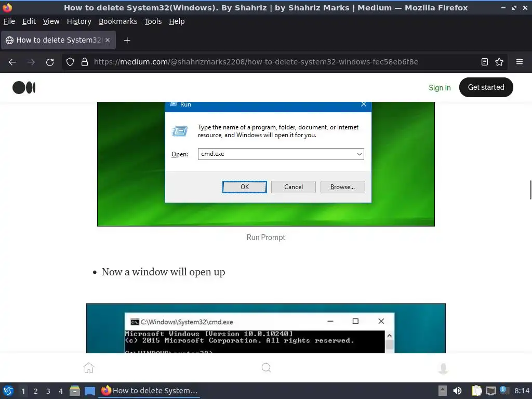Open the tracking protection shield

70,62
